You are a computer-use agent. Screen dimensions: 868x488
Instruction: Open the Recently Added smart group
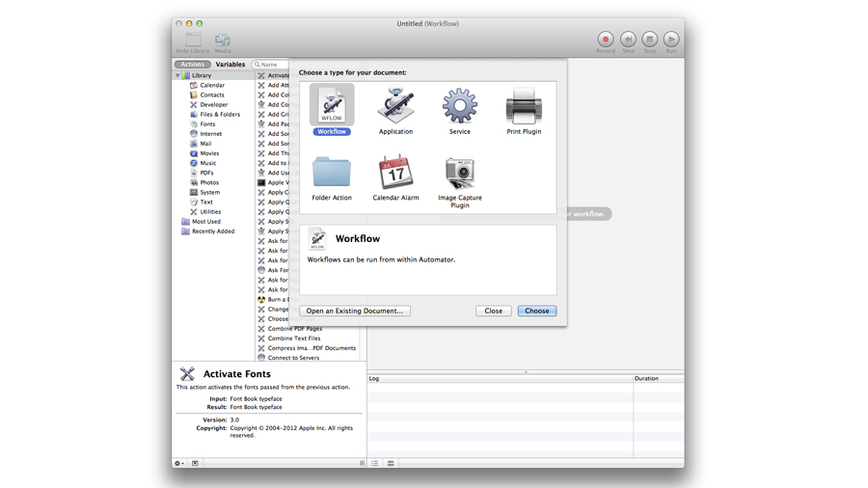[213, 231]
